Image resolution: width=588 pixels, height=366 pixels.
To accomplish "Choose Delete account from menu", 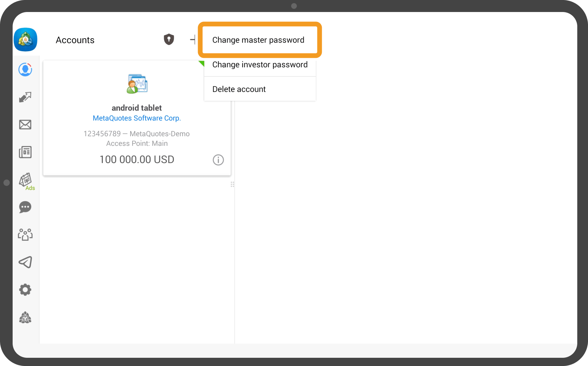I will (x=239, y=89).
